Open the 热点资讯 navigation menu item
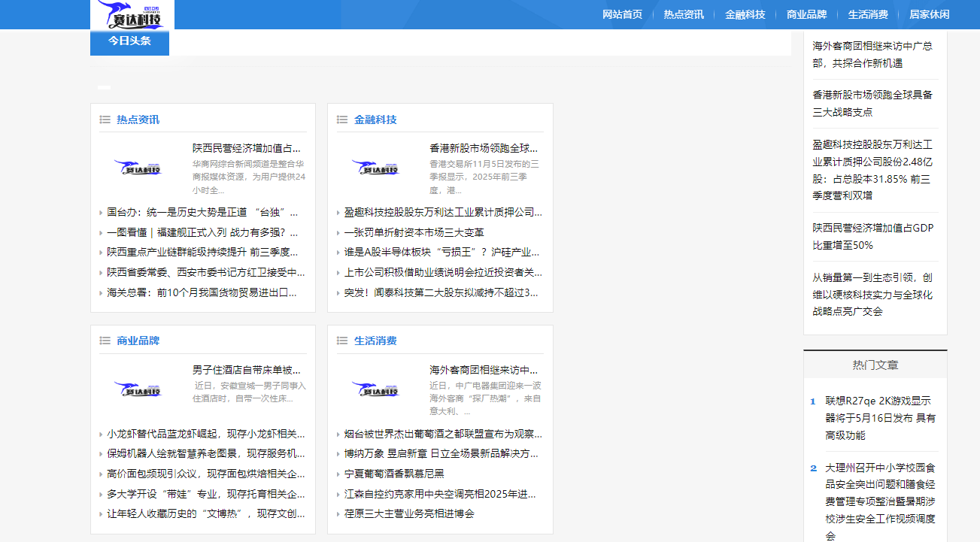Screen dimensions: 980x542 tap(683, 14)
